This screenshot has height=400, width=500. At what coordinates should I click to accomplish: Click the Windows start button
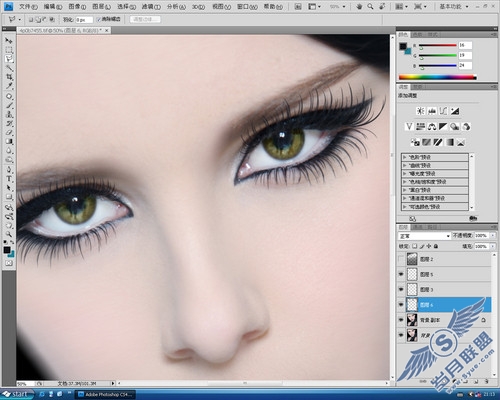pos(17,394)
